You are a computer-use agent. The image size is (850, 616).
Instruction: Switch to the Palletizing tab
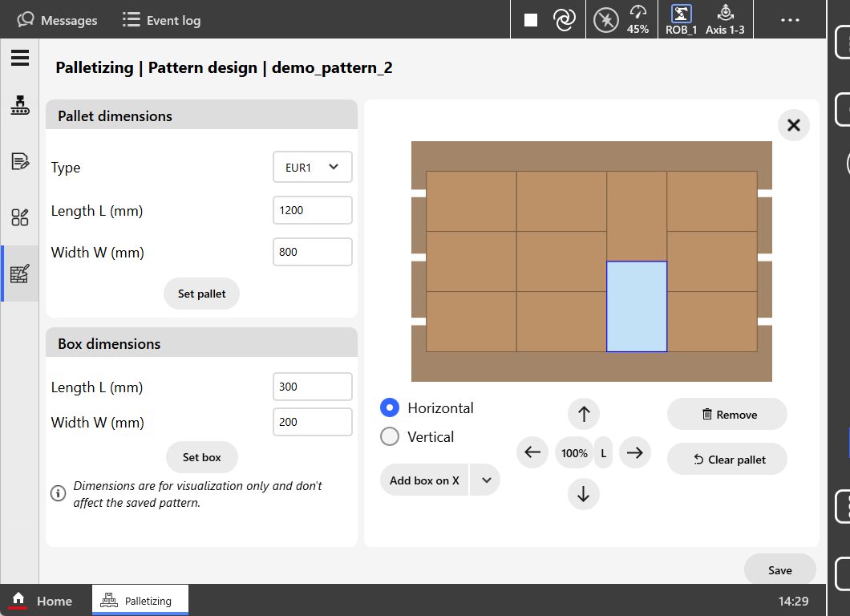tap(140, 600)
